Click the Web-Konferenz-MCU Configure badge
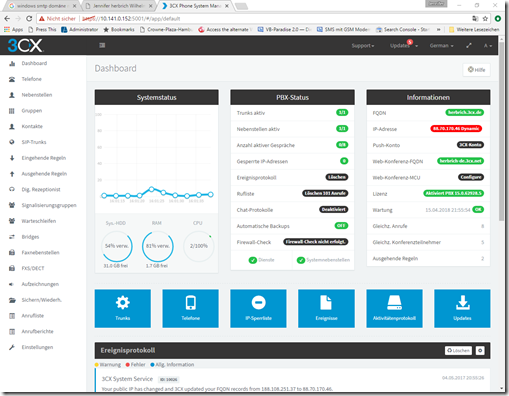This screenshot has height=396, width=509. pos(471,177)
